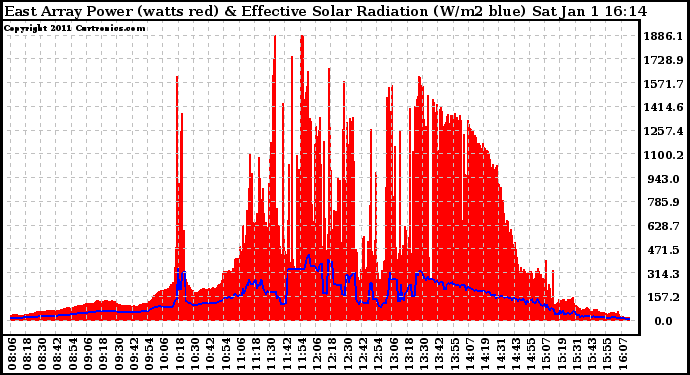Viewport: 690px width, 375px height.
Task: Select the 471.5 axis value
Action: (x=663, y=250)
